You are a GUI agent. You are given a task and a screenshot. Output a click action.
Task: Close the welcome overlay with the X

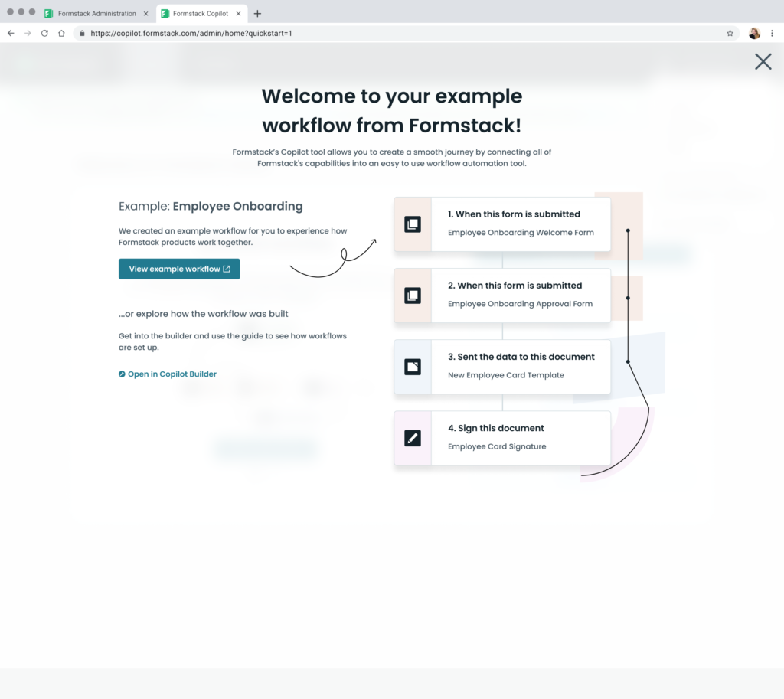point(763,61)
